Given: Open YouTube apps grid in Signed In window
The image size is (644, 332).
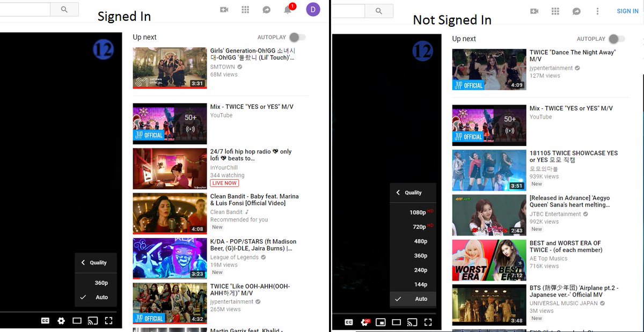Looking at the screenshot, I should point(245,10).
